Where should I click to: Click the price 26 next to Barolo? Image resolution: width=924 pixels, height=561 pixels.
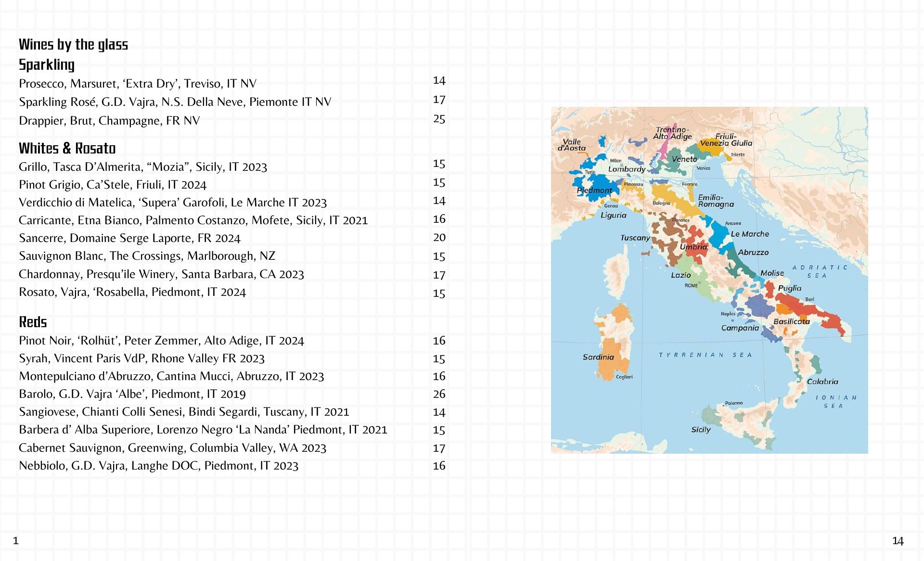pyautogui.click(x=439, y=394)
